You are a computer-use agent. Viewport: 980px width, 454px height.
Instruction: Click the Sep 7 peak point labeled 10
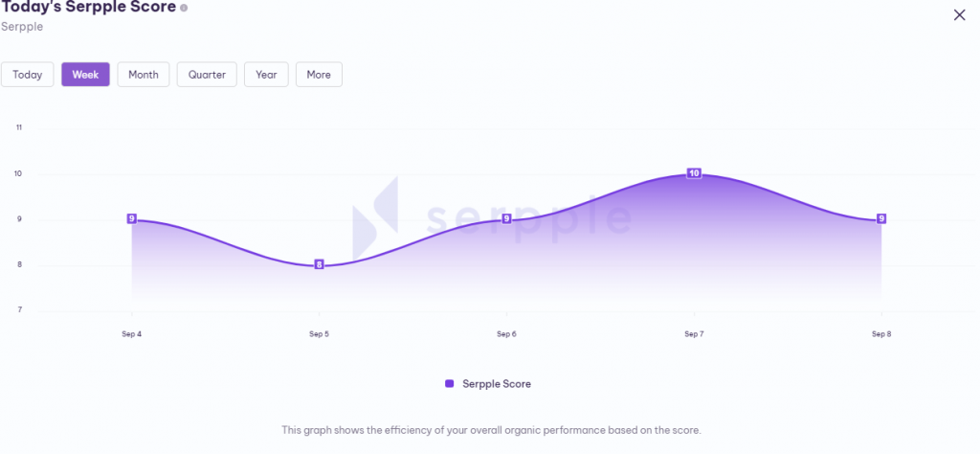point(694,173)
